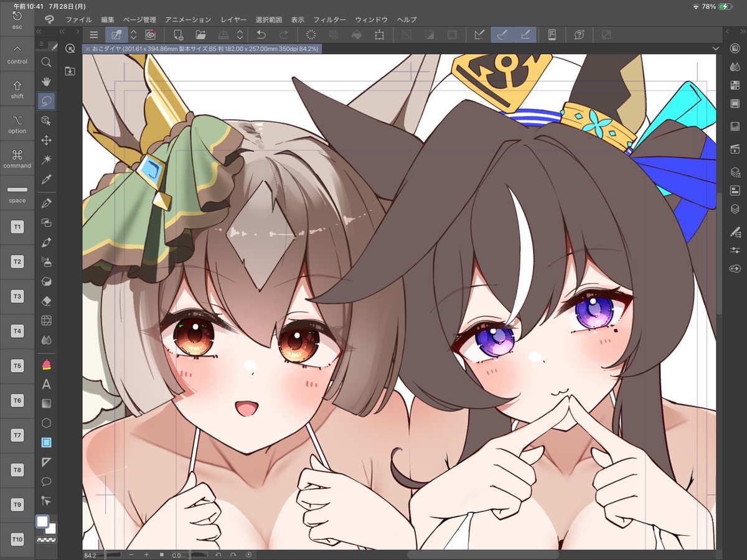Open the レイヤー menu
The height and width of the screenshot is (560, 747).
click(x=233, y=20)
